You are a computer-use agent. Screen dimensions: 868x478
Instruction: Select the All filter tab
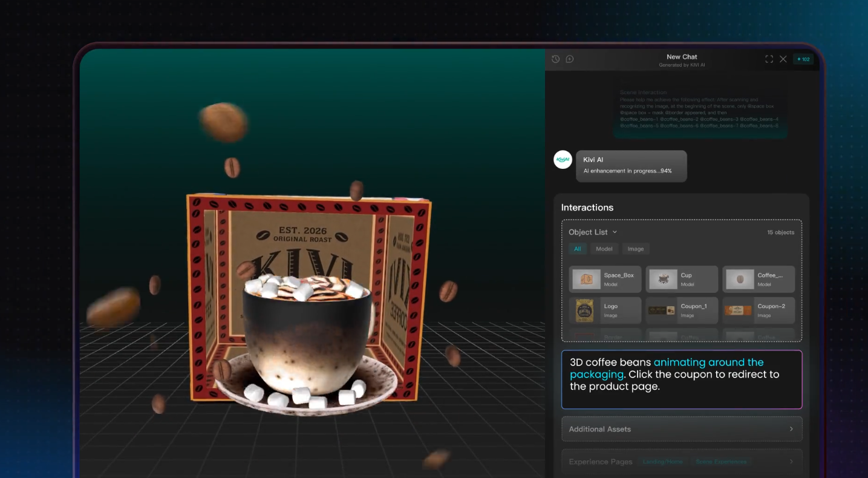[x=578, y=249]
